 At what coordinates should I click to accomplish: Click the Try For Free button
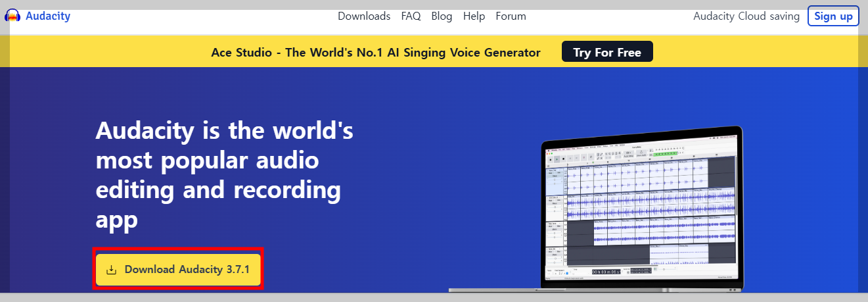pos(607,53)
